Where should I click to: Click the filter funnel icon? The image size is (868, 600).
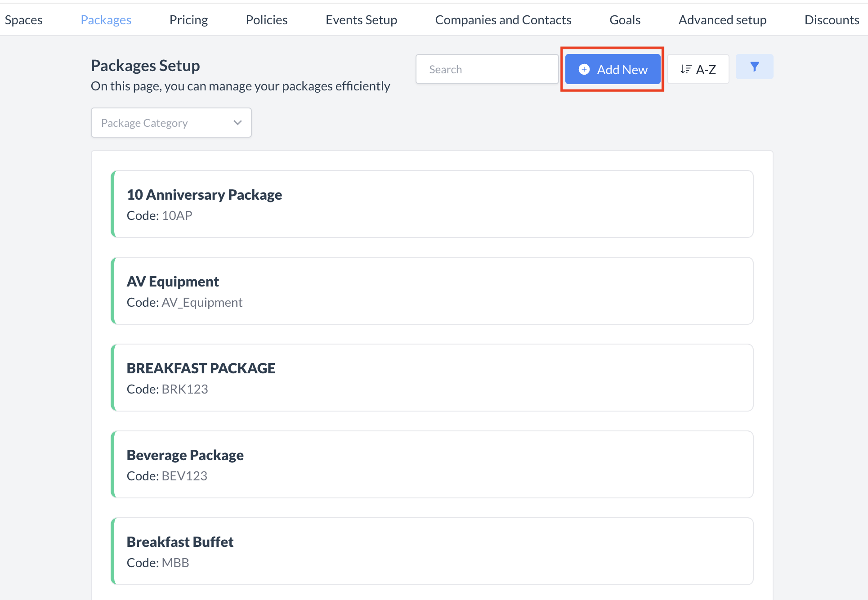click(x=754, y=67)
